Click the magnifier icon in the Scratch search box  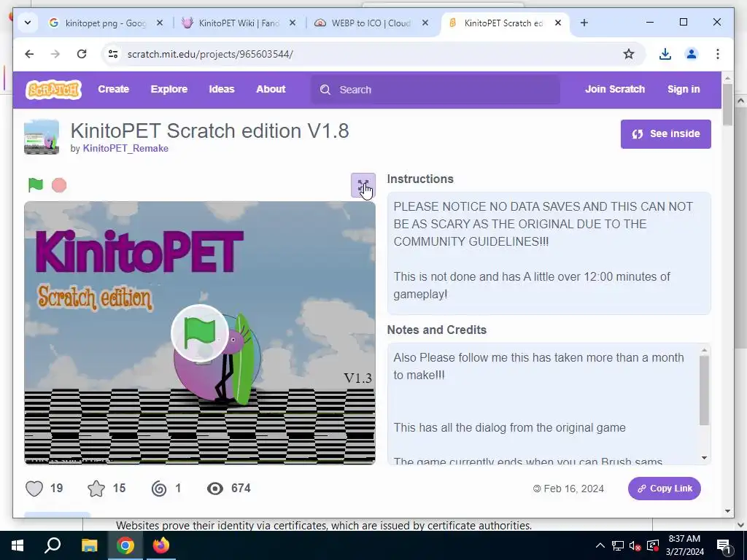click(325, 90)
